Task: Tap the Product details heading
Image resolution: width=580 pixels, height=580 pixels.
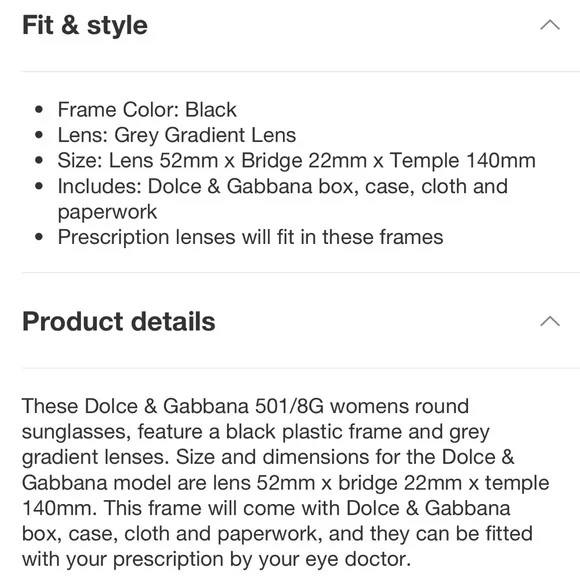Action: tap(118, 321)
